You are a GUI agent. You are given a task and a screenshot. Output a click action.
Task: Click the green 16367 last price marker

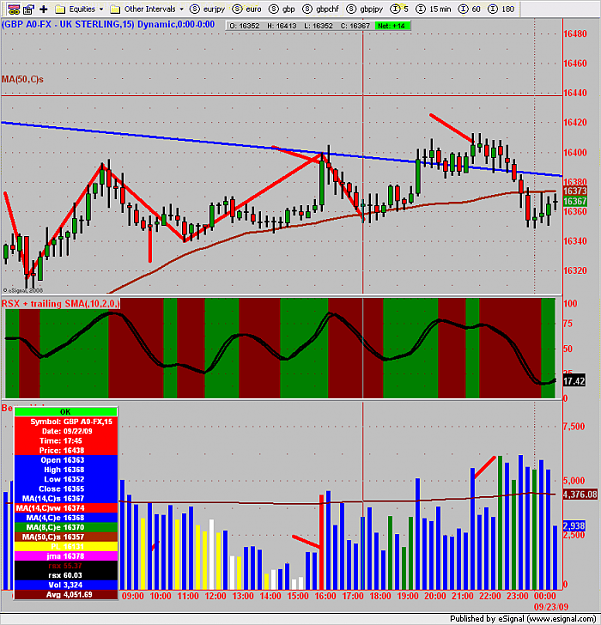(x=575, y=201)
